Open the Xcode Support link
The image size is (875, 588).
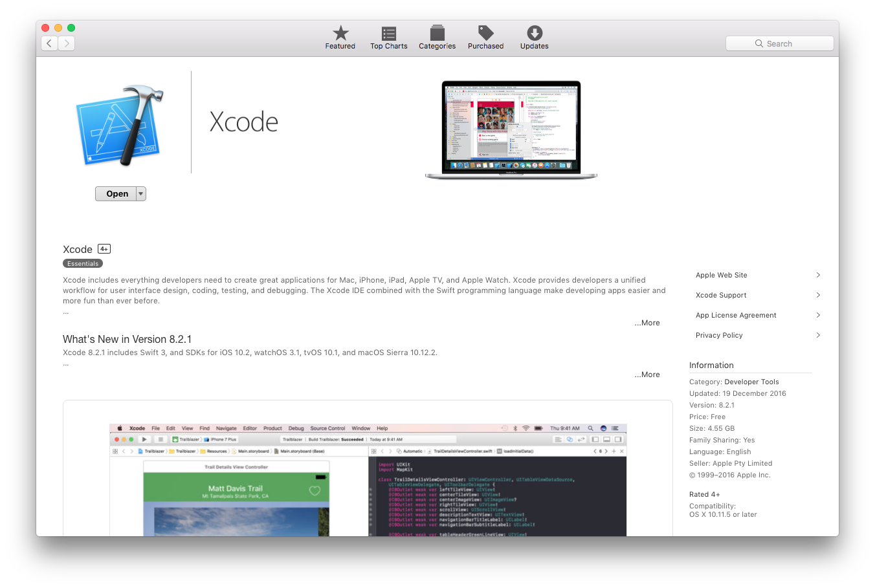click(721, 295)
